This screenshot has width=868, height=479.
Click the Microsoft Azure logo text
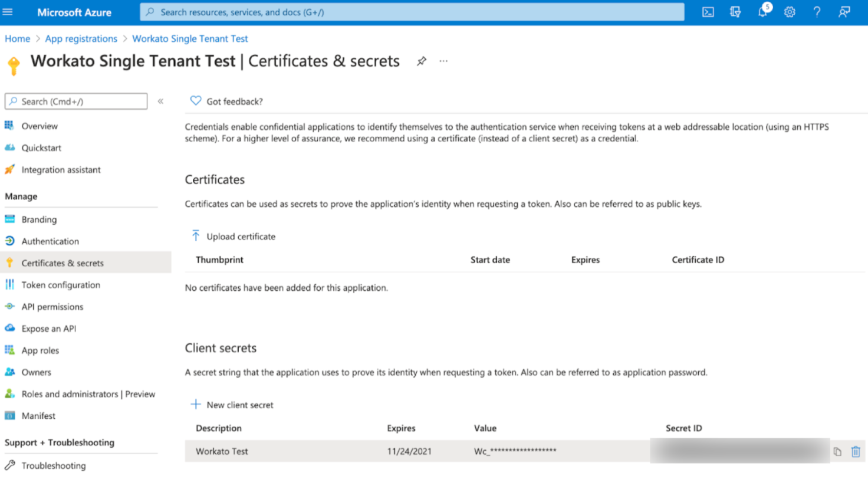tap(74, 12)
